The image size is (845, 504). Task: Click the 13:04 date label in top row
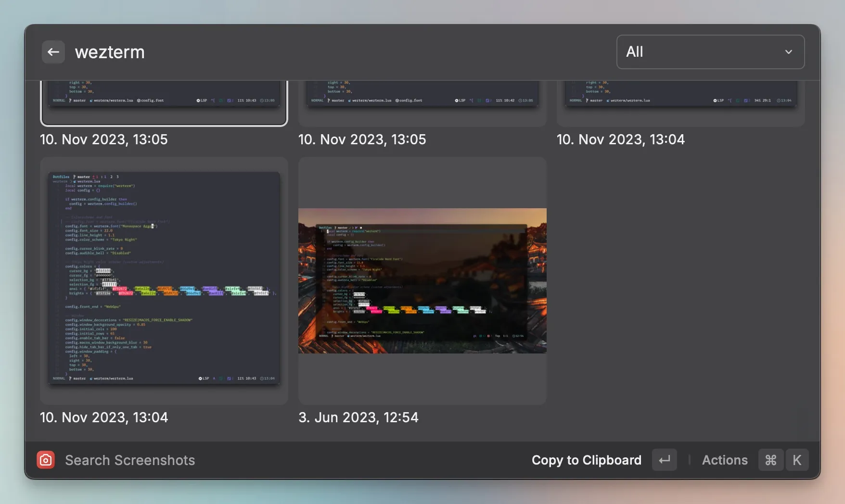tap(620, 139)
